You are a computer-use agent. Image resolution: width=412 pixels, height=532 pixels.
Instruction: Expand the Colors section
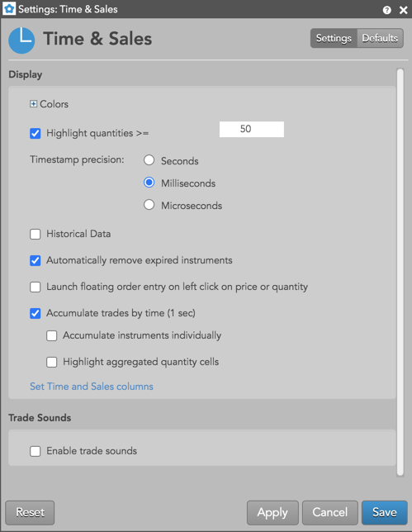pyautogui.click(x=33, y=104)
